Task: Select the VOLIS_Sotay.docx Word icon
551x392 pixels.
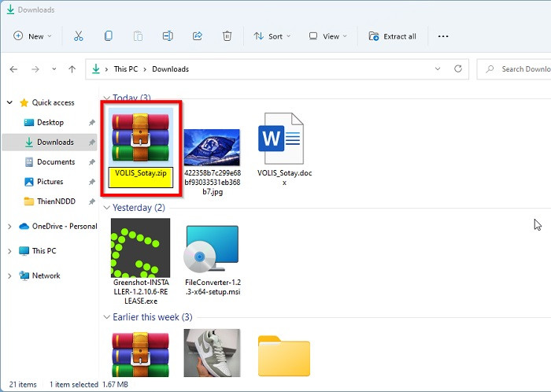Action: (281, 139)
